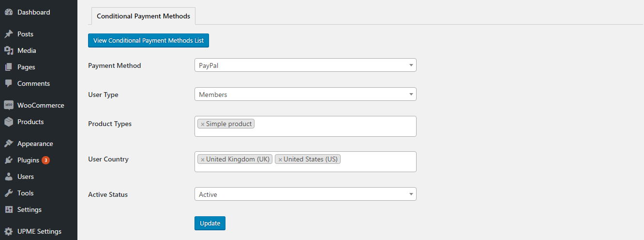Click the Comments speech bubble icon

[x=9, y=83]
